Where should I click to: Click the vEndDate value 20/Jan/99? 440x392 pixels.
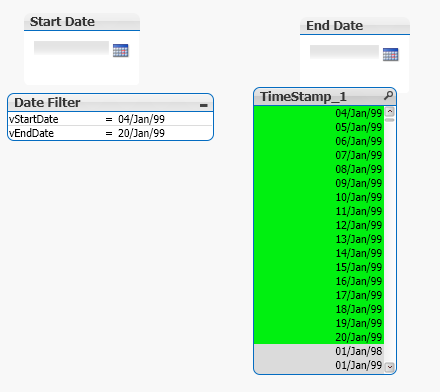(x=141, y=133)
